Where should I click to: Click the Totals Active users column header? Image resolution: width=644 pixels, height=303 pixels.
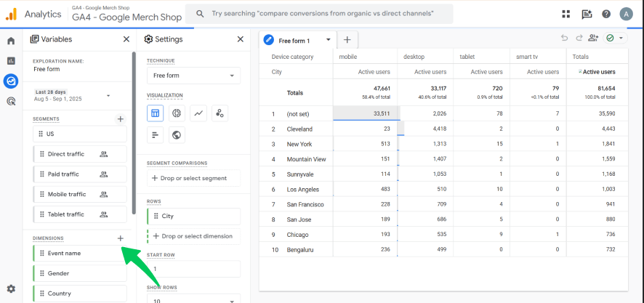point(599,72)
